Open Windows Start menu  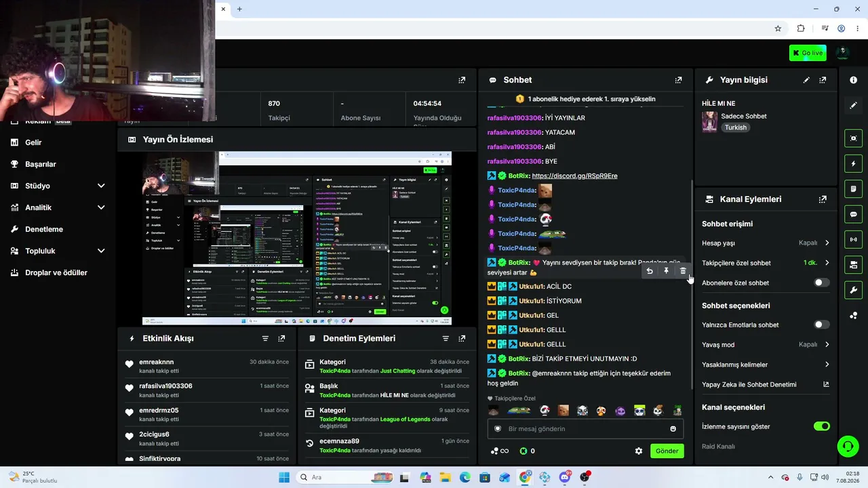point(284,477)
